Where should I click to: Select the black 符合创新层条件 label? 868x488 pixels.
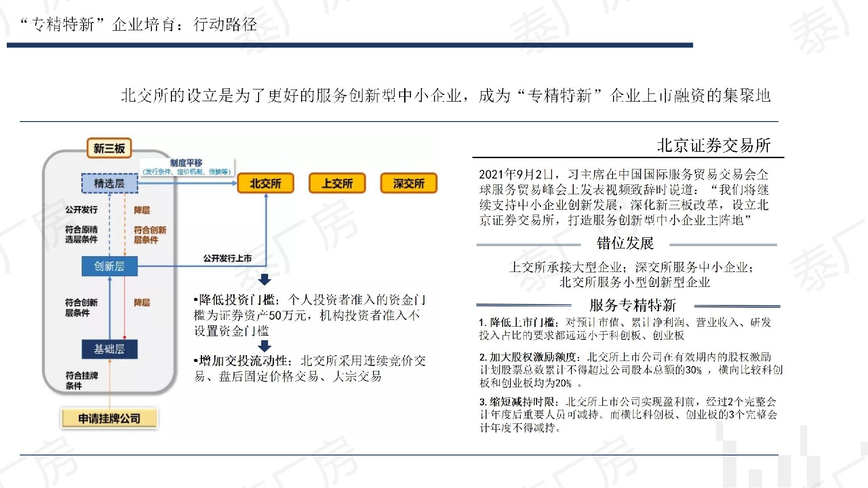pyautogui.click(x=81, y=307)
